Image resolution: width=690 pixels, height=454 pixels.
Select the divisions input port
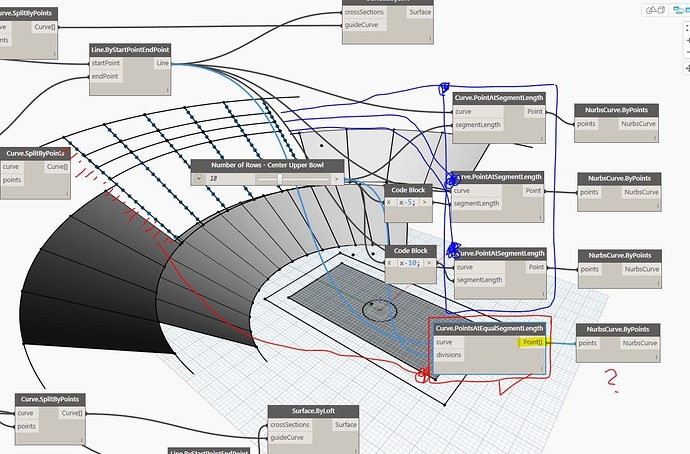point(451,355)
